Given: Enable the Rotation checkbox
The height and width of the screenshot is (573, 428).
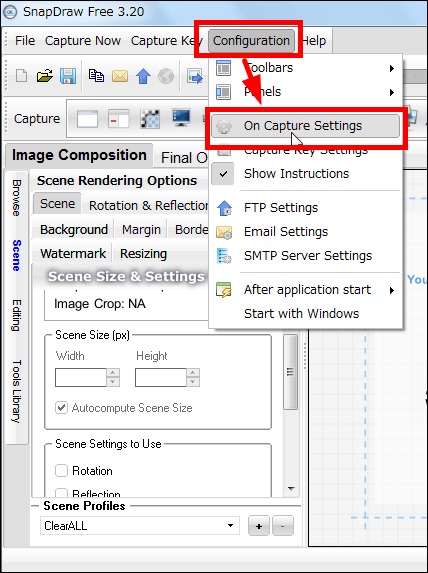Looking at the screenshot, I should pos(61,471).
